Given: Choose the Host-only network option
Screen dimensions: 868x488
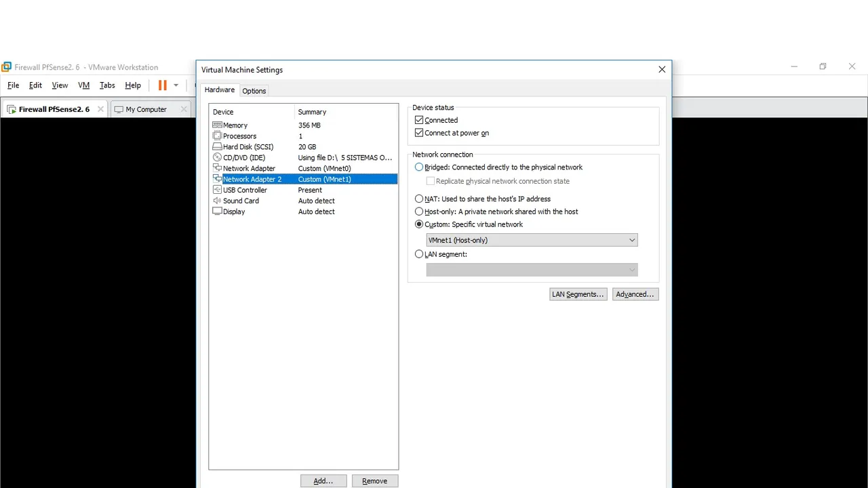Looking at the screenshot, I should pos(419,211).
